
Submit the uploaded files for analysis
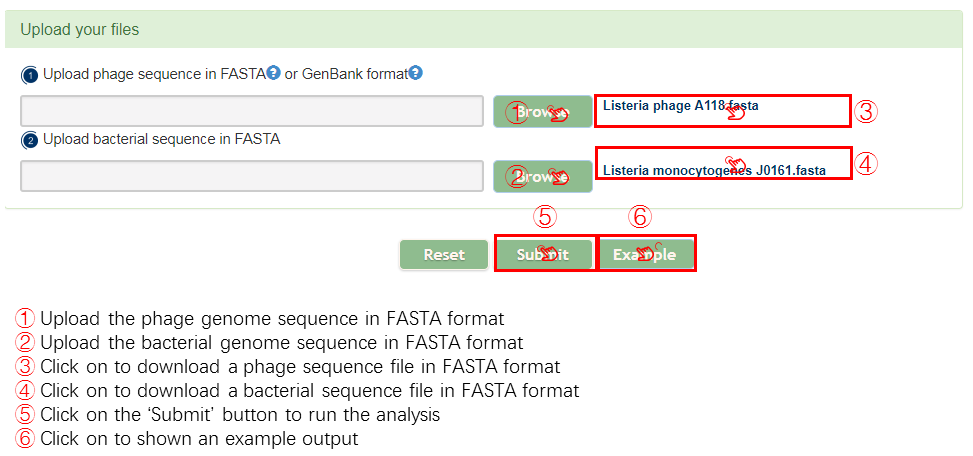pos(543,255)
